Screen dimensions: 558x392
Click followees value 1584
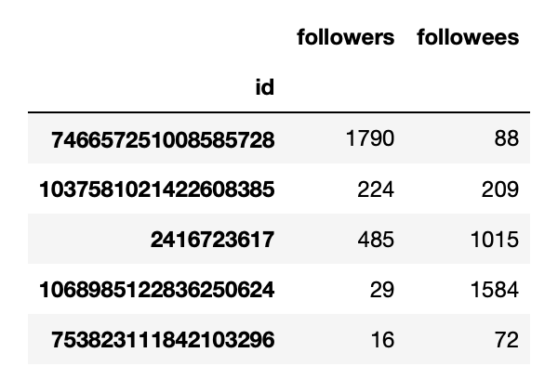494,290
